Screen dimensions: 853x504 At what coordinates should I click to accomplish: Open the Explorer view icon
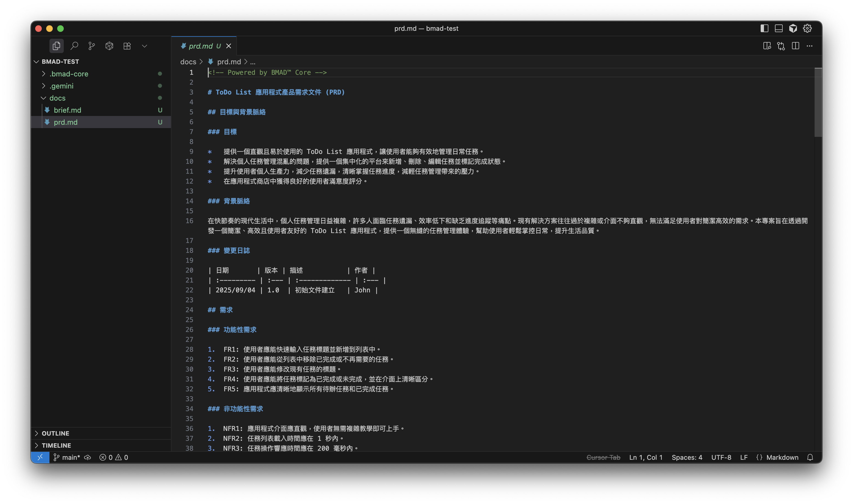pos(56,46)
